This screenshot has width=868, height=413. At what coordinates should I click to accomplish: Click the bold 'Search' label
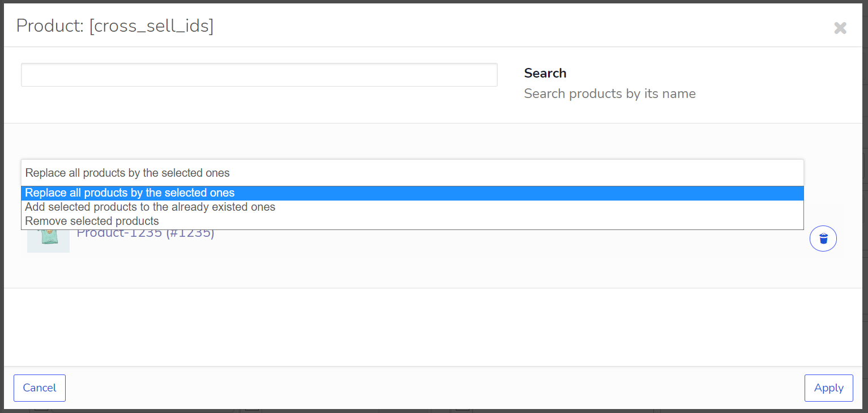pyautogui.click(x=545, y=73)
